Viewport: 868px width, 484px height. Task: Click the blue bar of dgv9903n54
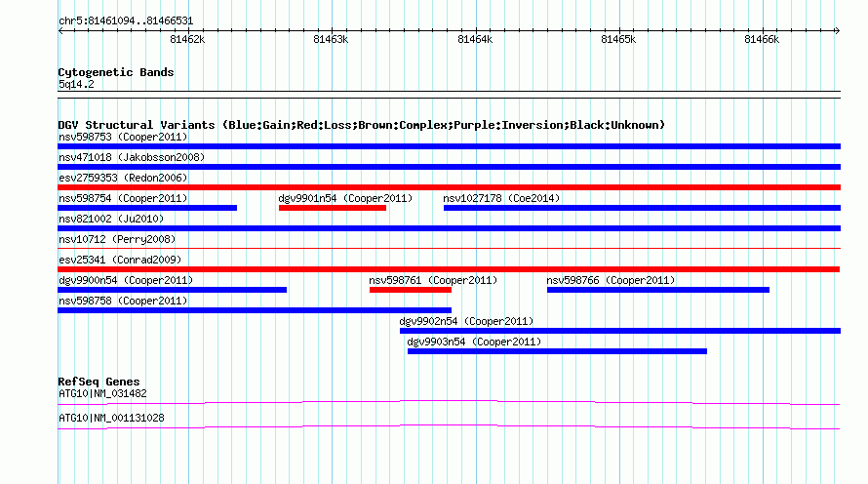[558, 351]
